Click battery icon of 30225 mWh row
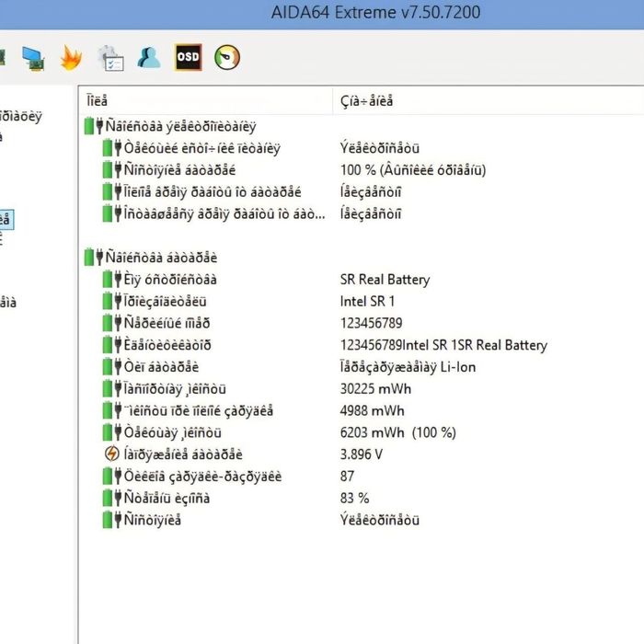 112,388
